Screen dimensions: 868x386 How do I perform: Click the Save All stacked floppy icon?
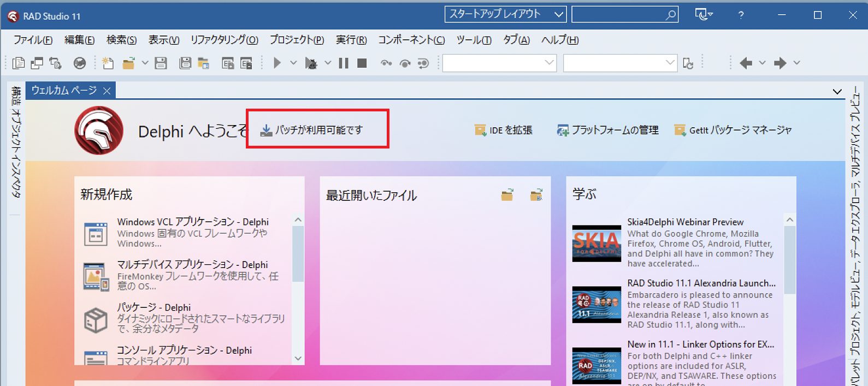185,63
